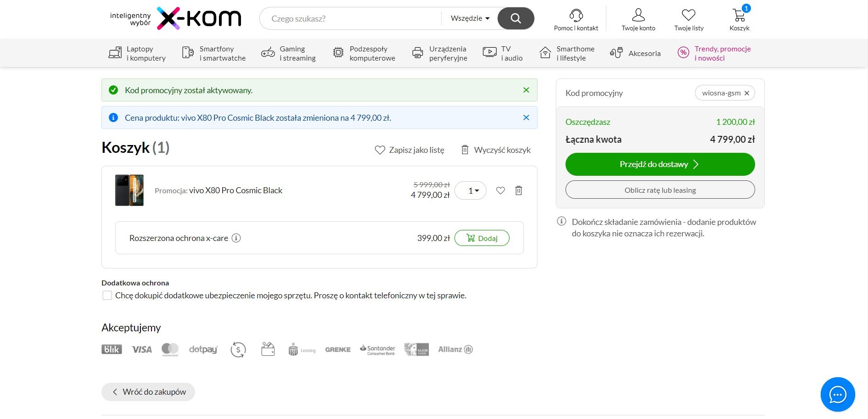The height and width of the screenshot is (419, 868).
Task: Open Gaming i streaming menu
Action: (x=288, y=53)
